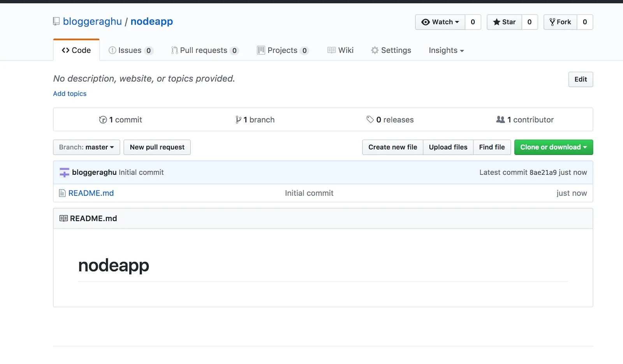623x364 pixels.
Task: Open the latest commit hash 8ae21a9
Action: [543, 172]
